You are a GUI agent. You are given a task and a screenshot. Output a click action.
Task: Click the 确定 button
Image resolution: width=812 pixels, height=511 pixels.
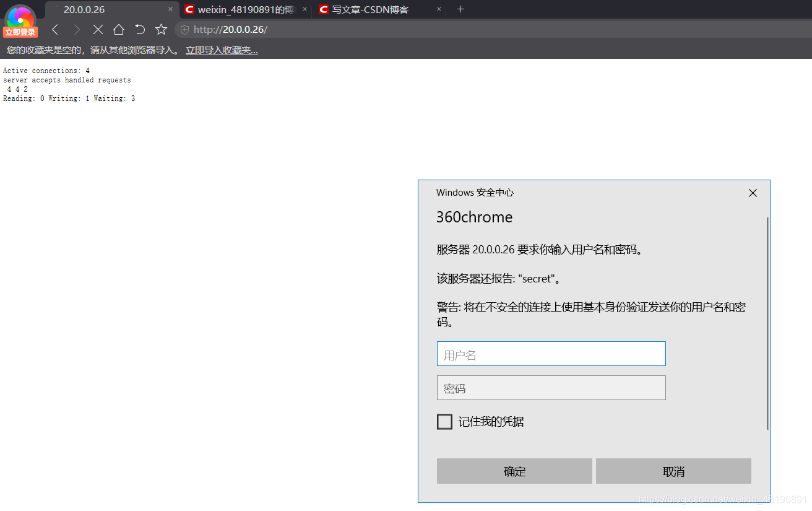[514, 471]
